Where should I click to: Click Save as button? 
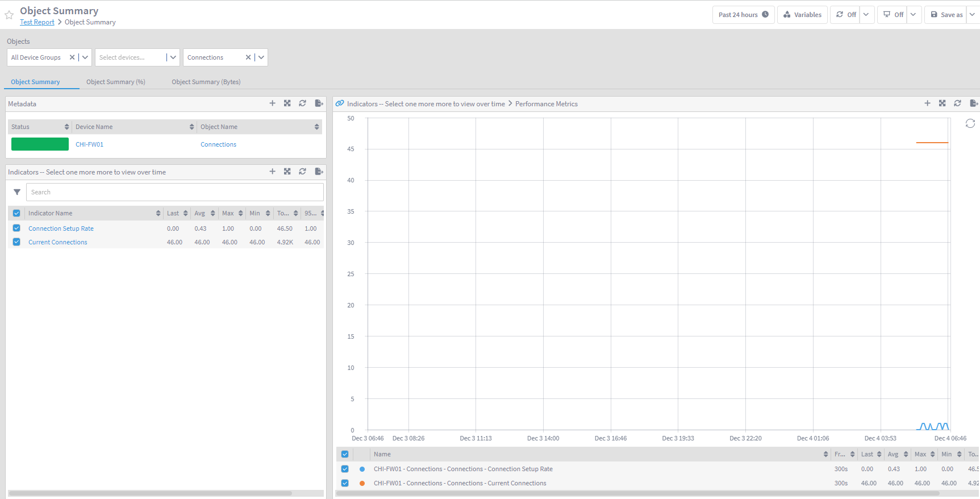click(946, 15)
